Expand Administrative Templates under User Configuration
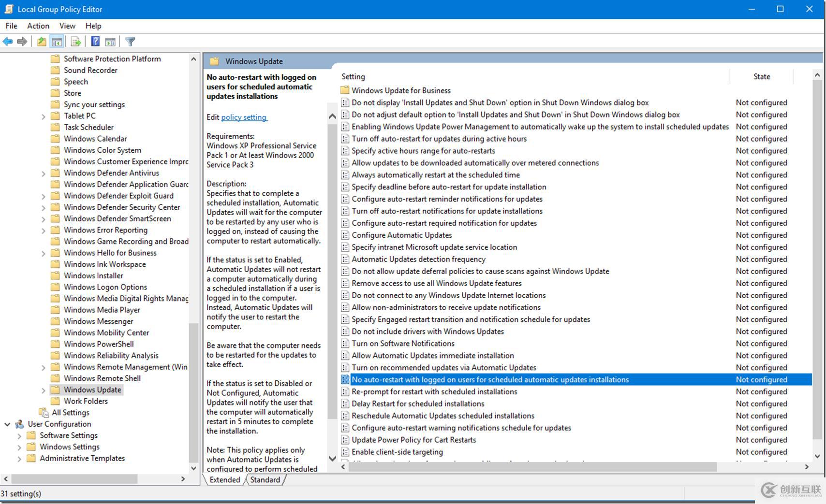 [x=19, y=459]
